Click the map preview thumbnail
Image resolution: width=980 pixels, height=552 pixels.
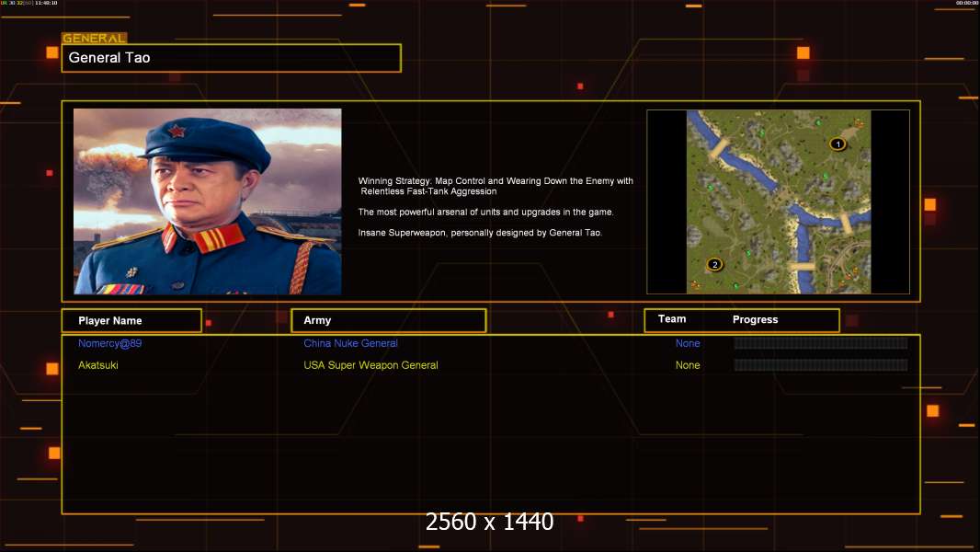[x=778, y=201]
